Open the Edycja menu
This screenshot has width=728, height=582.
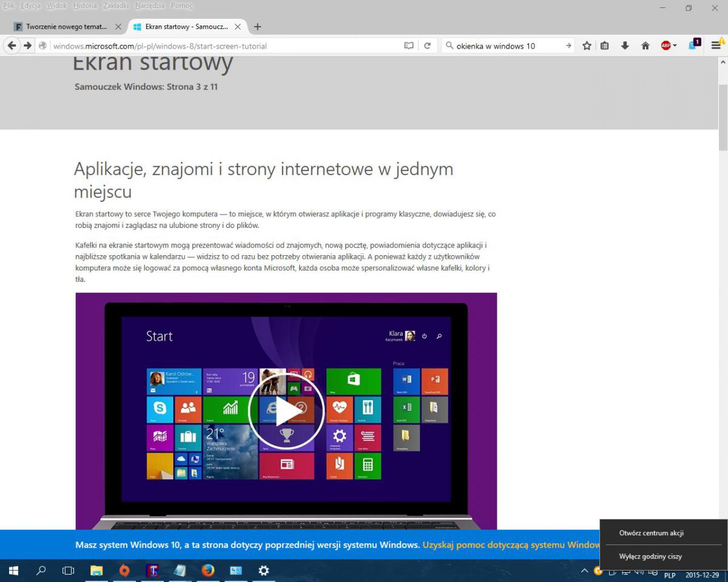30,5
